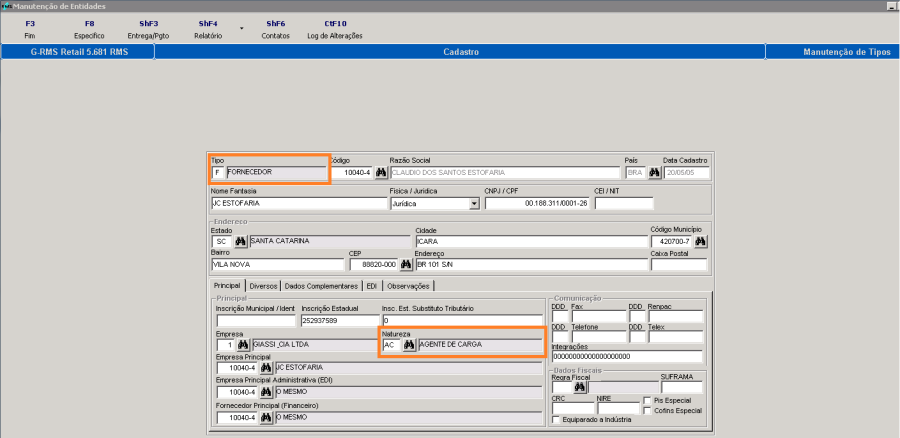Click the Tipo code field showing F
Viewport: 900px width, 438px height.
click(218, 172)
